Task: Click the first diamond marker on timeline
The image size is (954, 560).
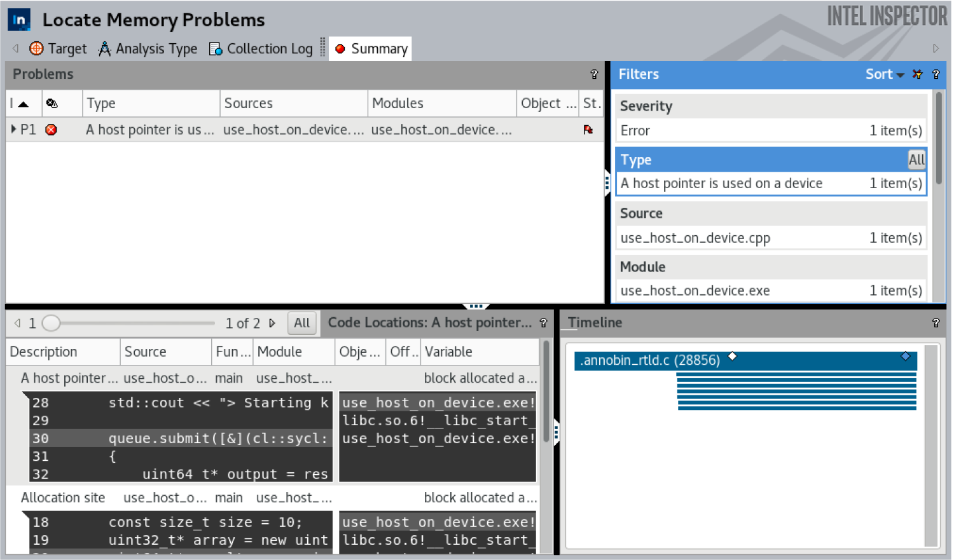Action: click(733, 356)
